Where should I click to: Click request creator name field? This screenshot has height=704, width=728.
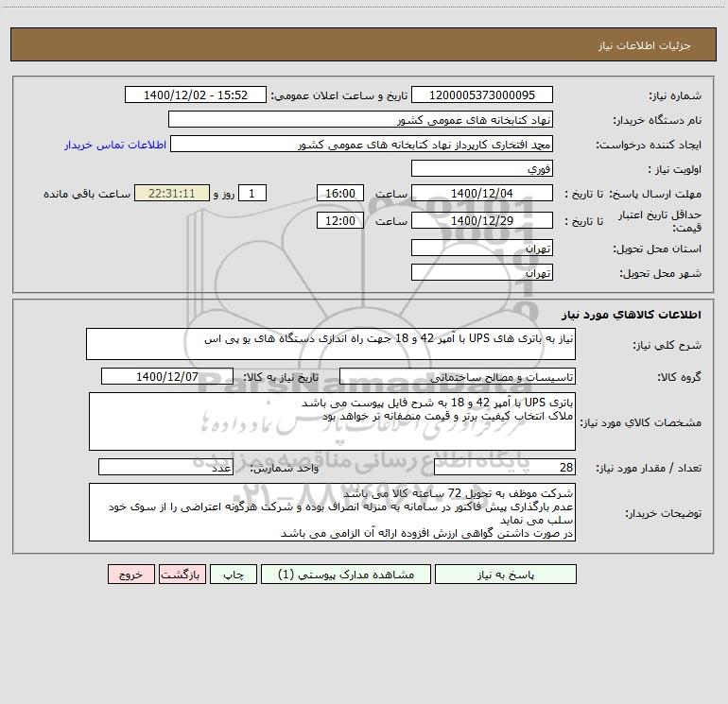[362, 145]
